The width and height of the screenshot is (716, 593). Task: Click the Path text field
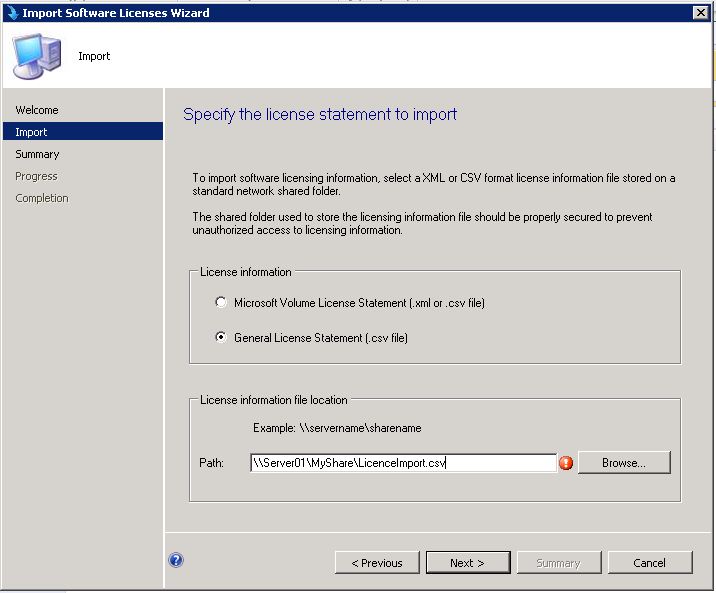coord(402,463)
